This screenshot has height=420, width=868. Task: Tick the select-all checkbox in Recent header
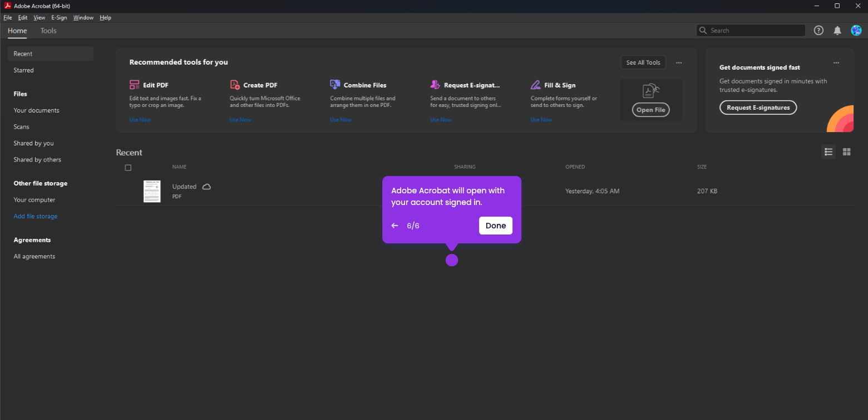tap(128, 168)
